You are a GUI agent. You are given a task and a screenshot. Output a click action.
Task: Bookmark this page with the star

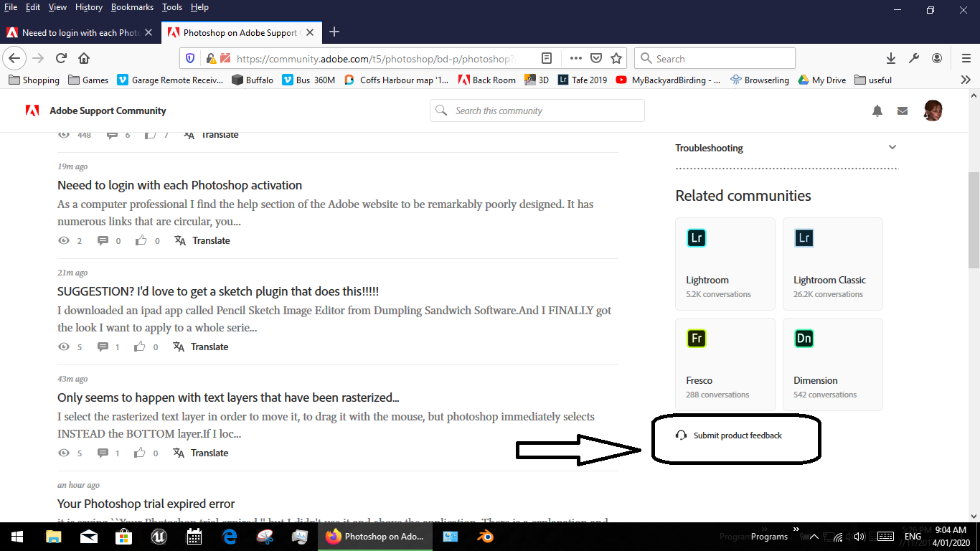[616, 58]
